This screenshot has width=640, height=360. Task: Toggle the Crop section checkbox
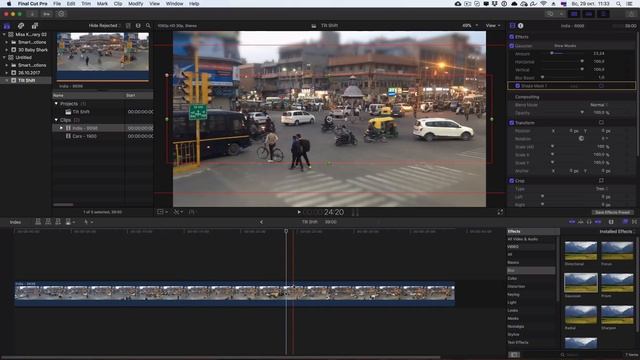(511, 180)
